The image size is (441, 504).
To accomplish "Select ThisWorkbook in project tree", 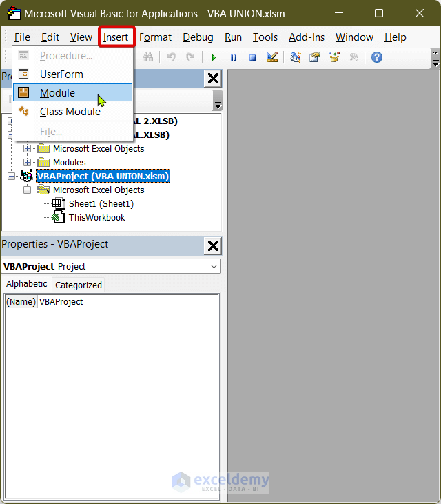I will (96, 218).
